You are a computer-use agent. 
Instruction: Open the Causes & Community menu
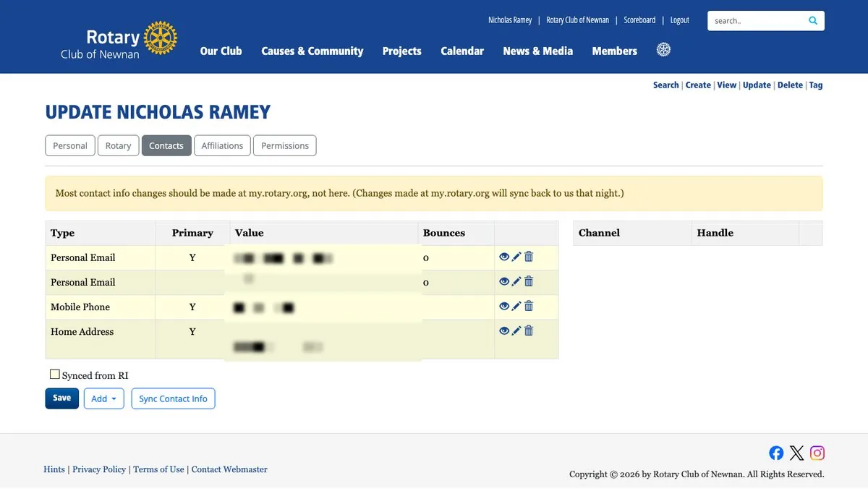coord(312,51)
